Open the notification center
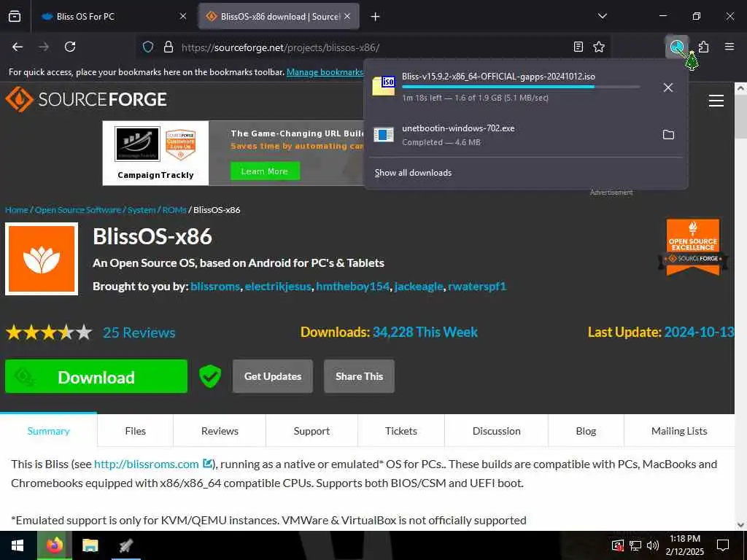Image resolution: width=747 pixels, height=560 pixels. (723, 545)
